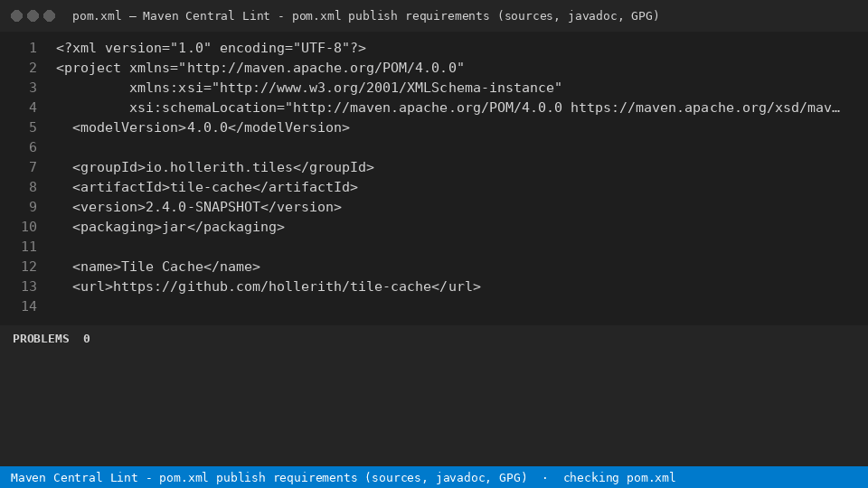Click line number 13 in gutter
The height and width of the screenshot is (488, 868).
(x=29, y=287)
